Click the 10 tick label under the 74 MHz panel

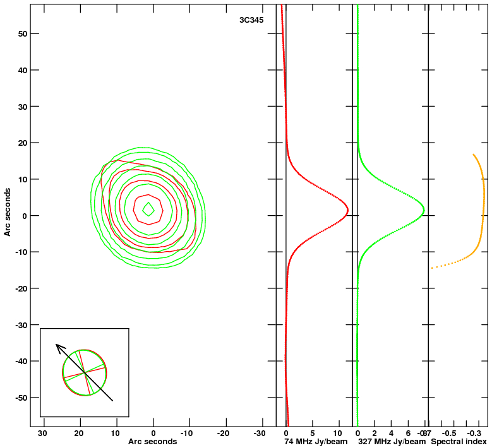click(337, 433)
